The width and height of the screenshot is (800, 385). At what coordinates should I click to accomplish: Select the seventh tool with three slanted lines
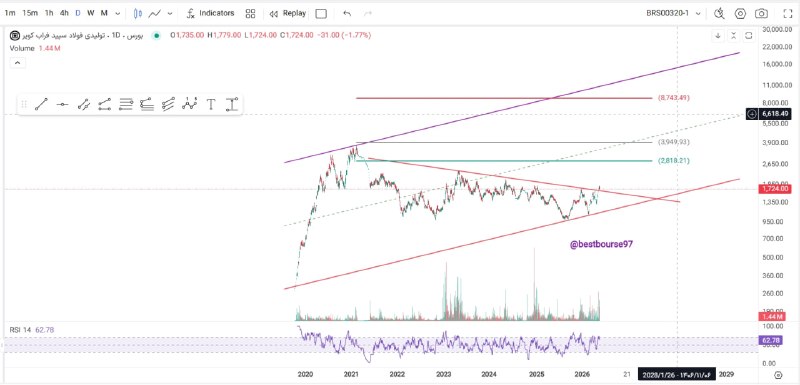(x=168, y=105)
